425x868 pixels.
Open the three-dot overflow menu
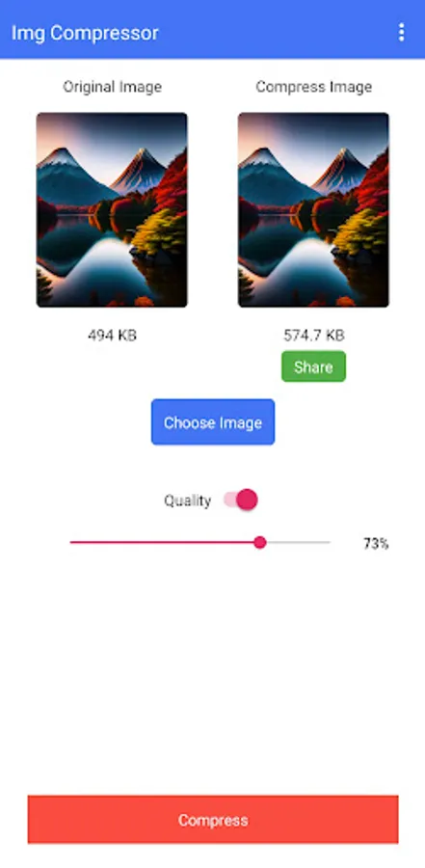pyautogui.click(x=401, y=32)
